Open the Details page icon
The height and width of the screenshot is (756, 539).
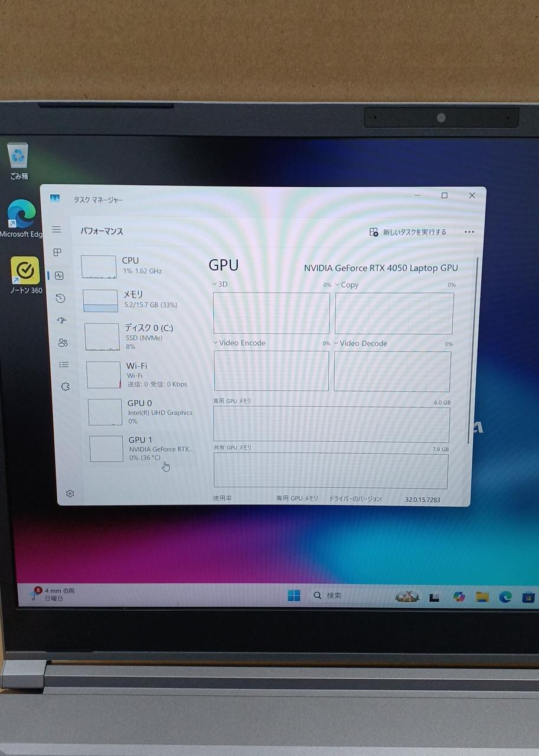(64, 365)
